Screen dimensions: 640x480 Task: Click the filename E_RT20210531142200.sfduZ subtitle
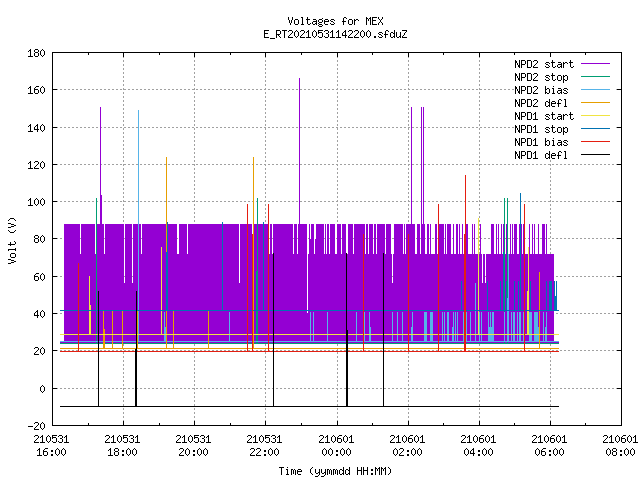(x=335, y=34)
